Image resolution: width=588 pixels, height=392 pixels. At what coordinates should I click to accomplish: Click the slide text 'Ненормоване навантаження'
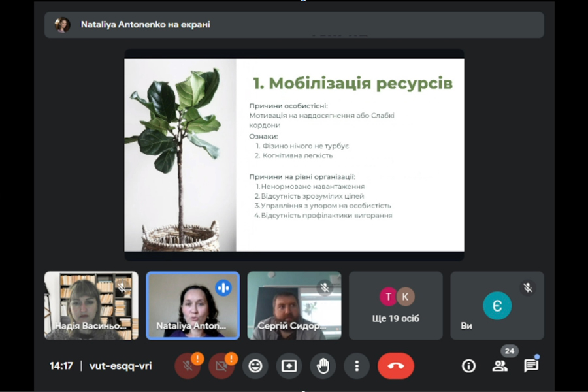[x=313, y=186]
